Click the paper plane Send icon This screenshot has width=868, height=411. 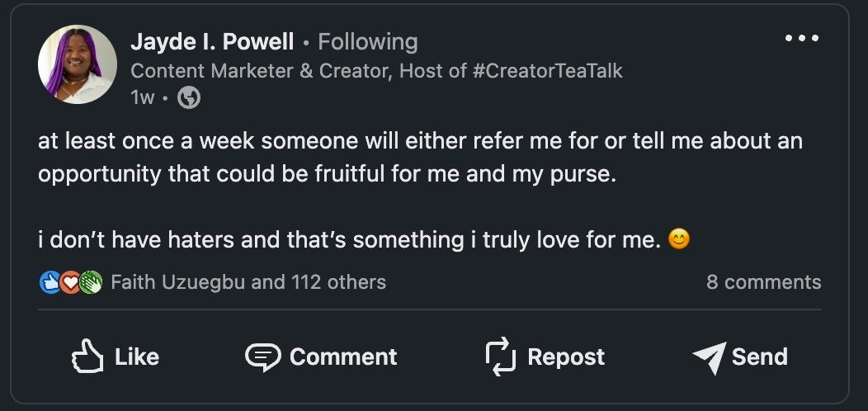(709, 357)
